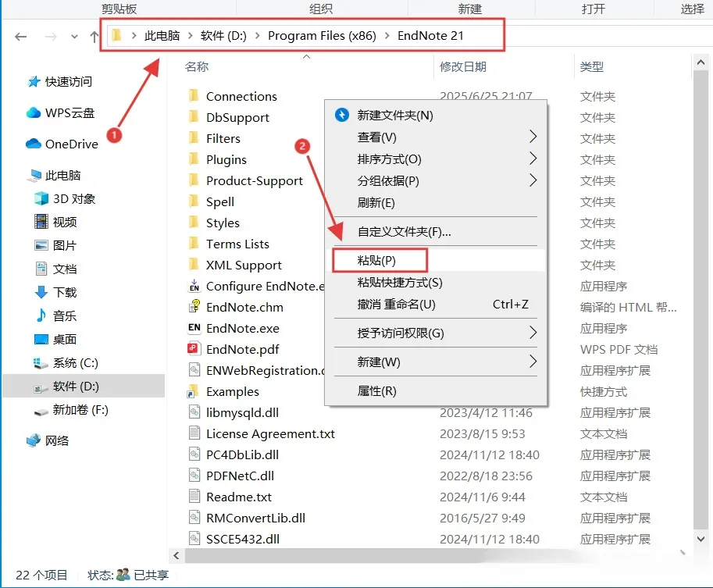
Task: Sort by 类型 column header
Action: pyautogui.click(x=592, y=67)
